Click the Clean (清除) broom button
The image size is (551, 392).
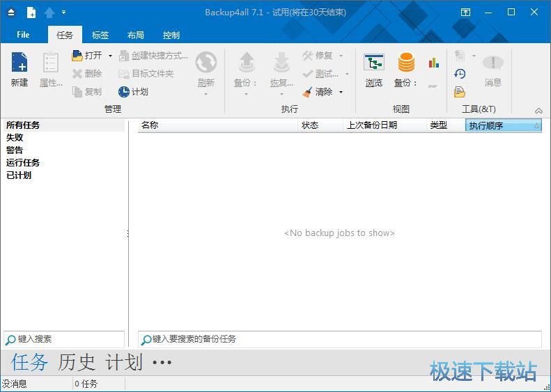318,92
